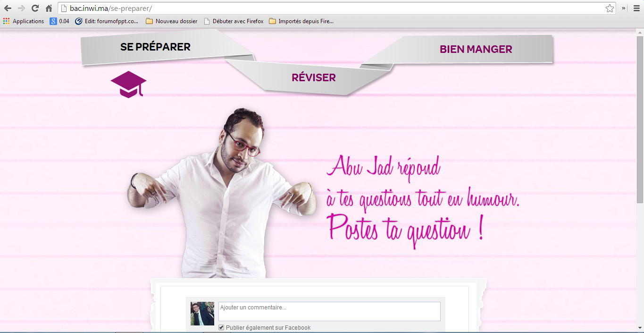Click the à tes questions tout en humour. line
Image resolution: width=644 pixels, height=333 pixels.
click(x=423, y=198)
